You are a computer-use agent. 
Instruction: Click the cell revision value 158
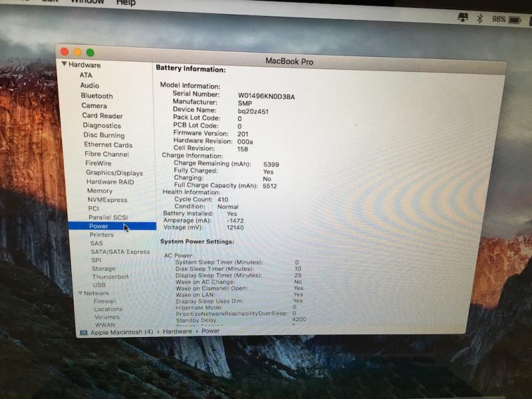[243, 149]
